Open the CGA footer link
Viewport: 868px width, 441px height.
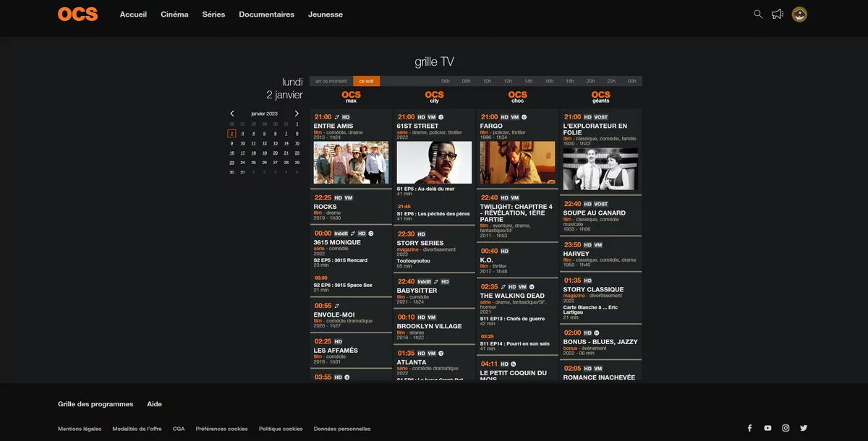pos(179,429)
